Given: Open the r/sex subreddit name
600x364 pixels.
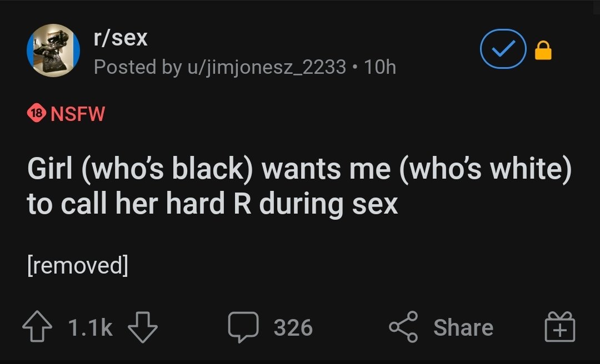Looking at the screenshot, I should tap(121, 38).
